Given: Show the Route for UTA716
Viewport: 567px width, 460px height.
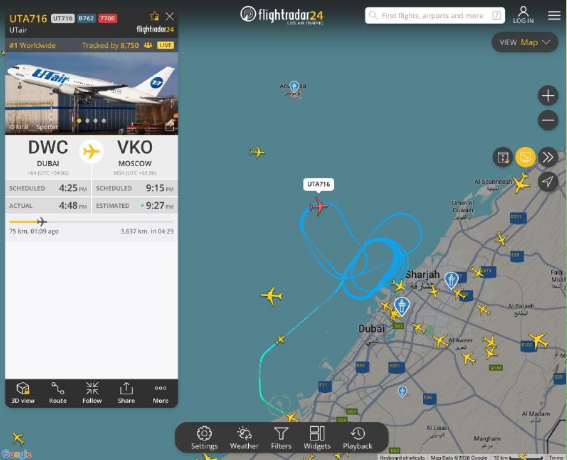Looking at the screenshot, I should coord(57,393).
